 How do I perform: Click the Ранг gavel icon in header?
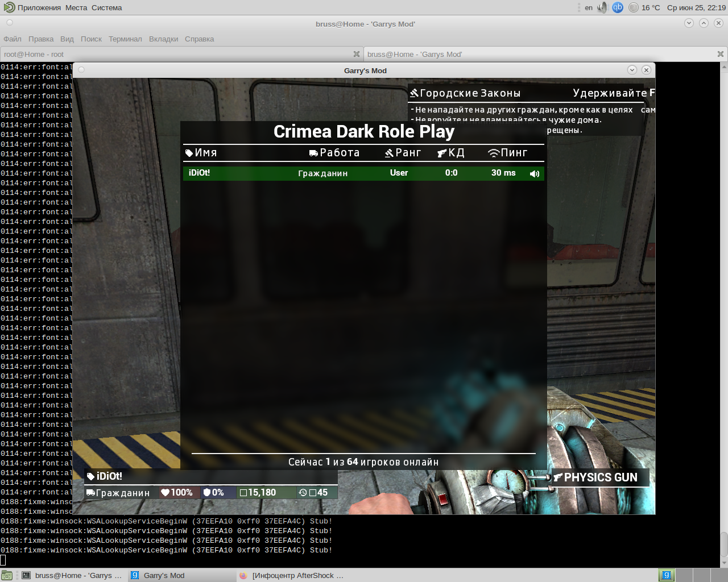[389, 153]
